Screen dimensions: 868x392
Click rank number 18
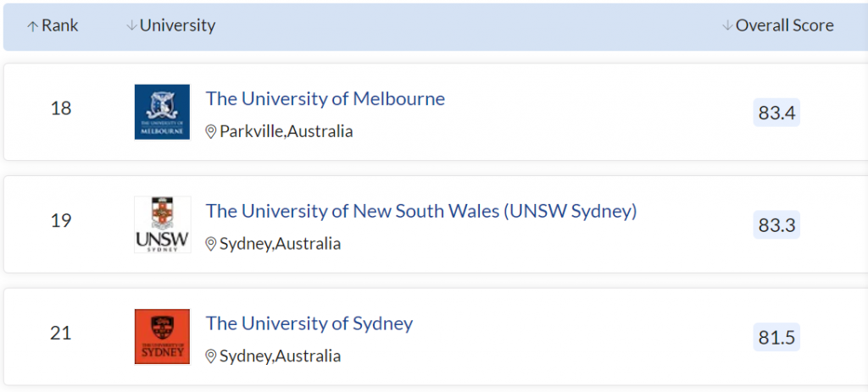61,108
